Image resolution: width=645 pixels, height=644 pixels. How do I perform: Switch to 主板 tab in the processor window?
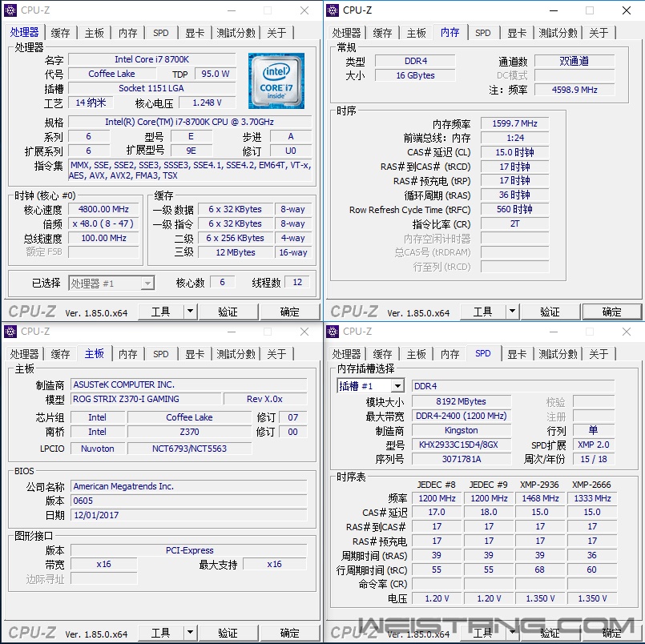click(x=95, y=33)
